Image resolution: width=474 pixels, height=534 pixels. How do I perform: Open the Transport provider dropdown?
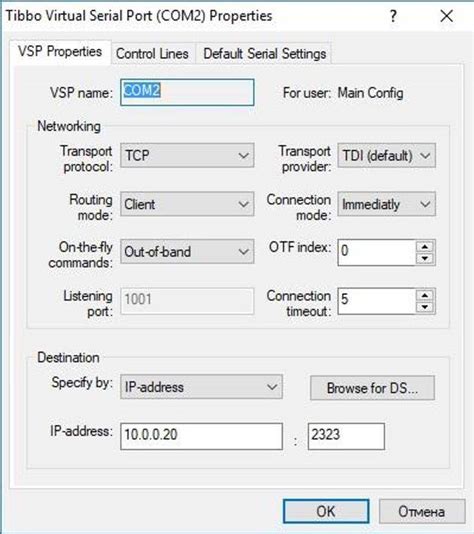tap(386, 156)
